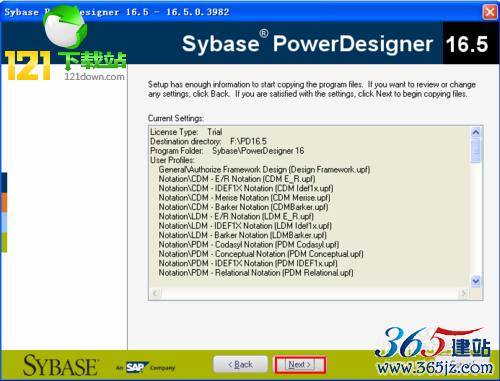Select the 'Program Folder: Sybase\PowerDesigner 16' line
The height and width of the screenshot is (381, 500).
coord(227,151)
